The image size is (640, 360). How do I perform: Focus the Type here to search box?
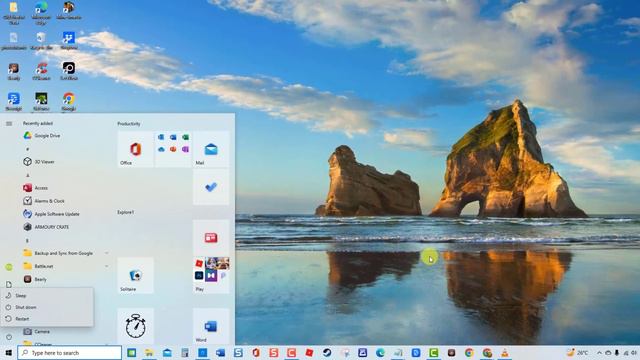coord(70,353)
